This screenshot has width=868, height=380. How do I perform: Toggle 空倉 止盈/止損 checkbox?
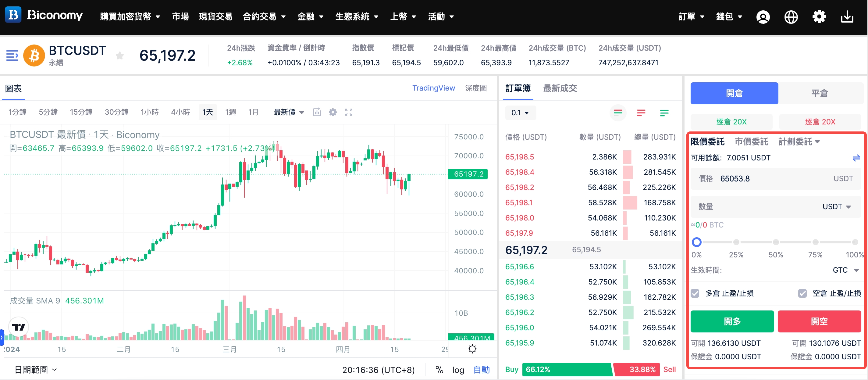[802, 293]
